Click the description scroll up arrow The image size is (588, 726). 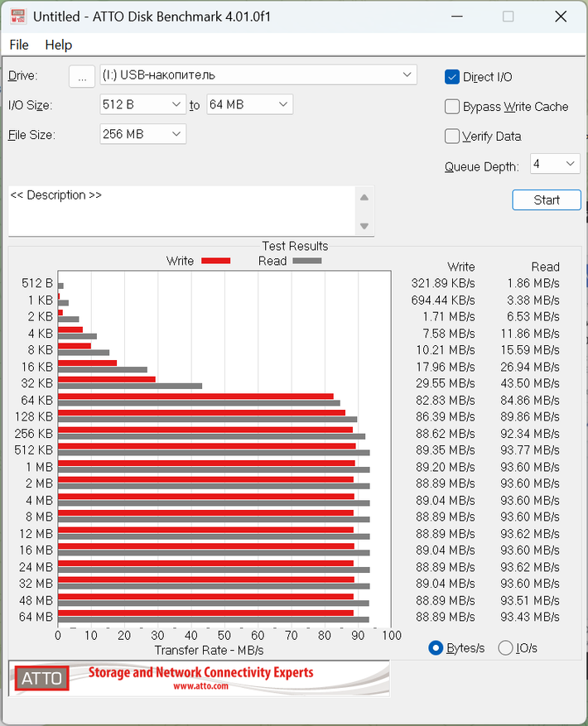coord(364,198)
